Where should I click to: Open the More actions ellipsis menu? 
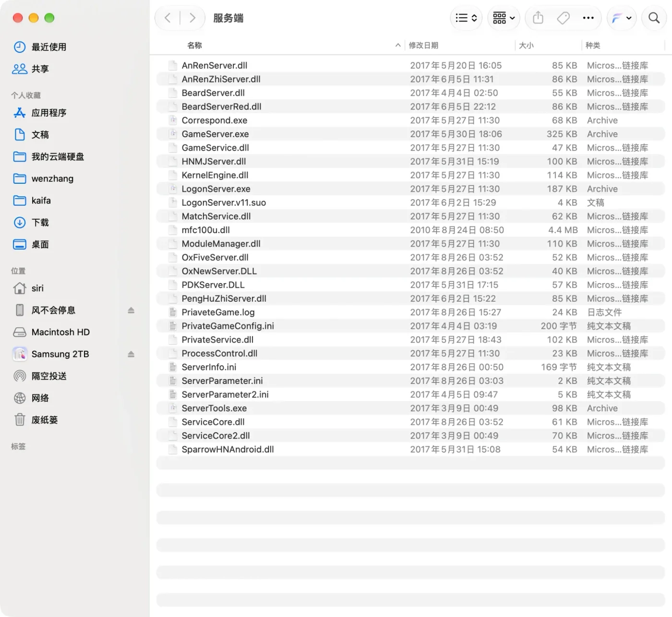588,18
